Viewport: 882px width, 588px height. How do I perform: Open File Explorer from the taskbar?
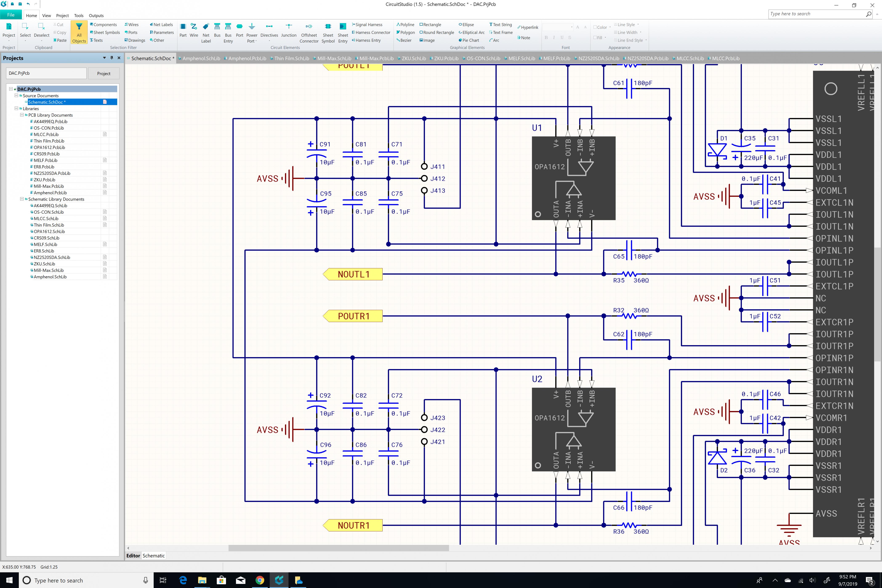pos(202,580)
